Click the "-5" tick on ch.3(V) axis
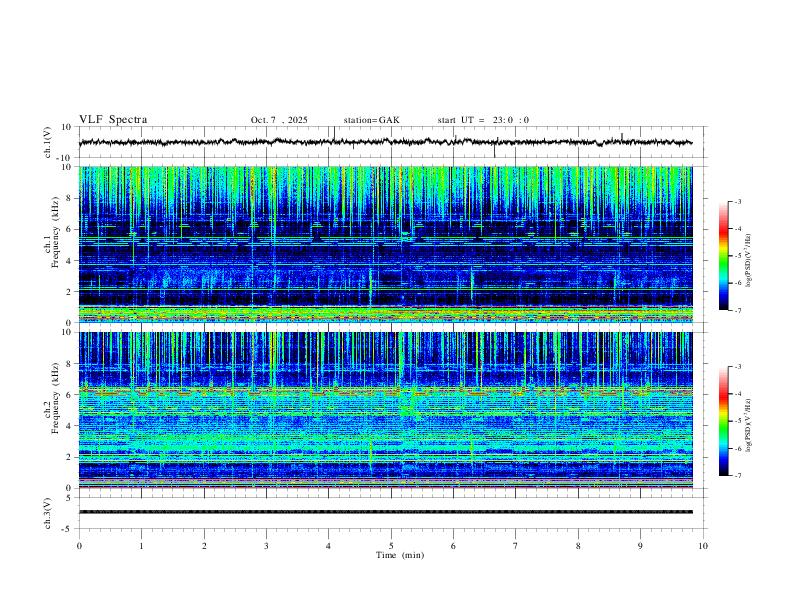 pos(67,529)
